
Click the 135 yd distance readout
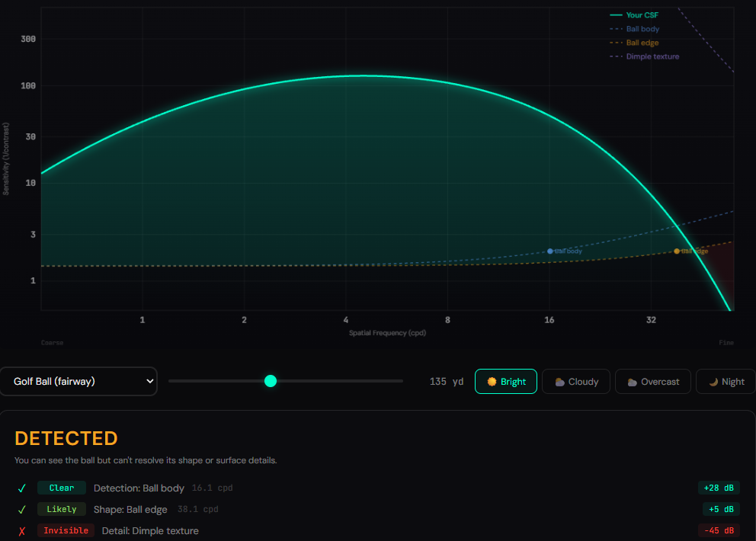coord(447,382)
